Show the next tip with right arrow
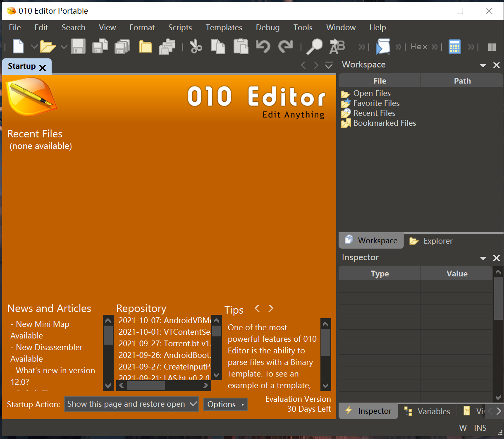Viewport: 504px width, 439px height. click(x=271, y=308)
